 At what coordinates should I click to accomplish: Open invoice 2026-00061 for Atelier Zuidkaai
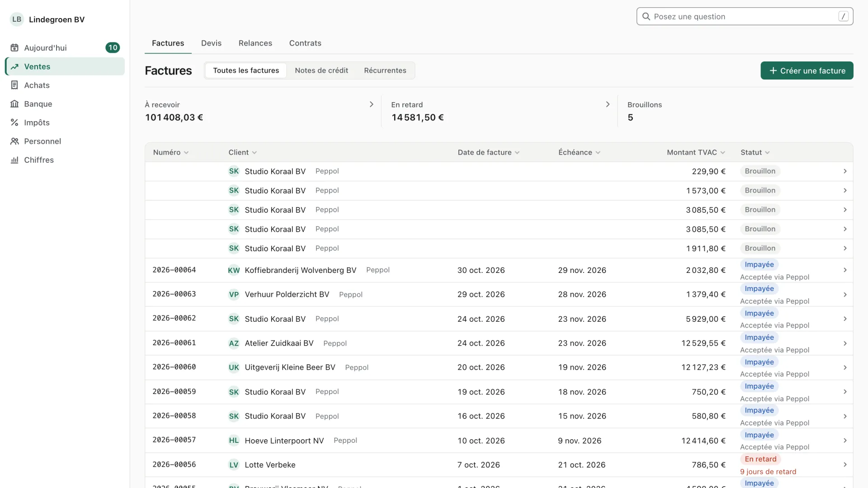tap(499, 343)
